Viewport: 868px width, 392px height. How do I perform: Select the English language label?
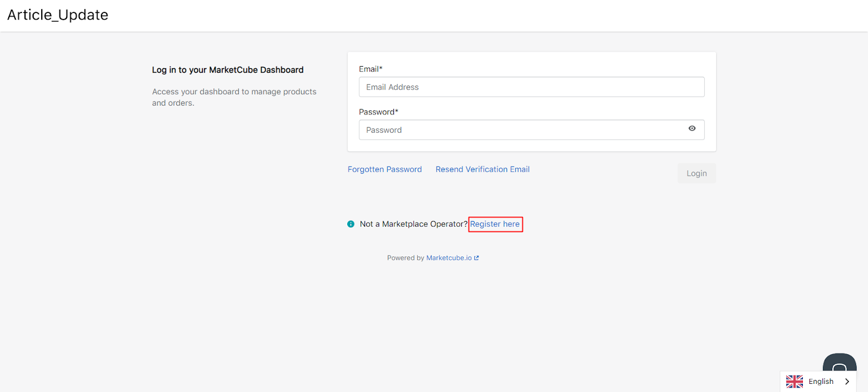pos(821,382)
